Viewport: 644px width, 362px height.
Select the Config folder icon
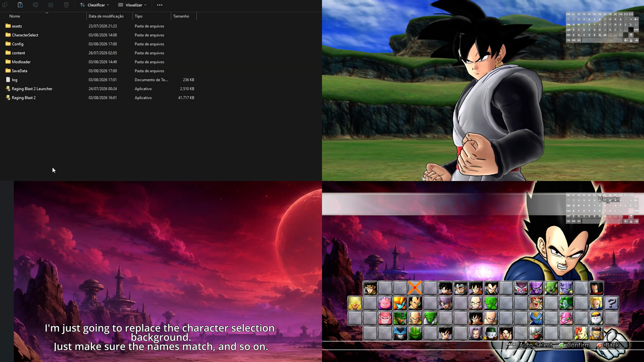tap(8, 44)
